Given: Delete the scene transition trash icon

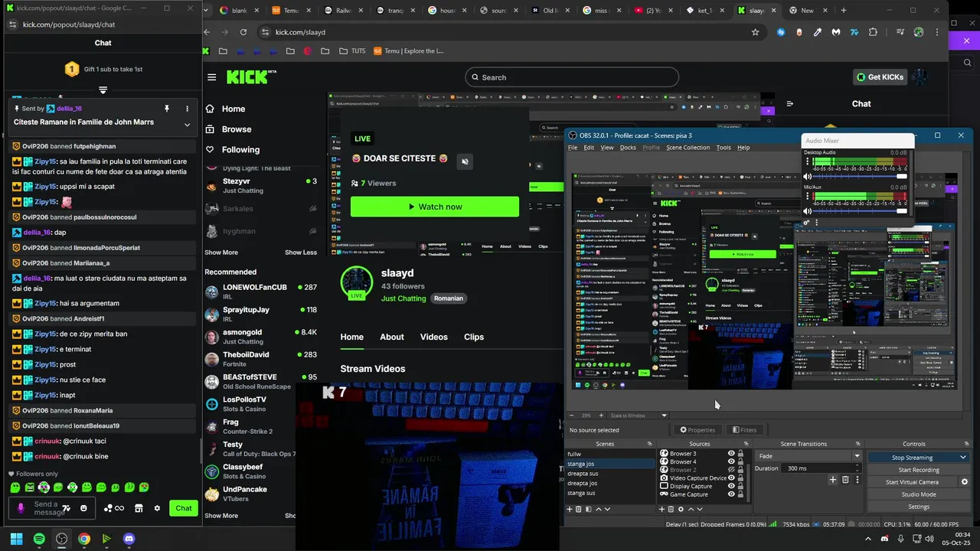Looking at the screenshot, I should [x=845, y=480].
